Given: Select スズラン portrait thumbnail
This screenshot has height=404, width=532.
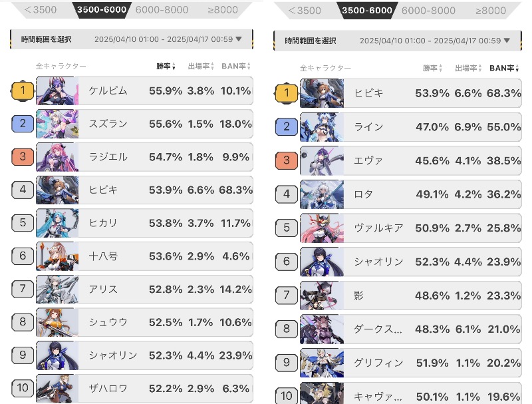Looking at the screenshot, I should click(x=57, y=124).
